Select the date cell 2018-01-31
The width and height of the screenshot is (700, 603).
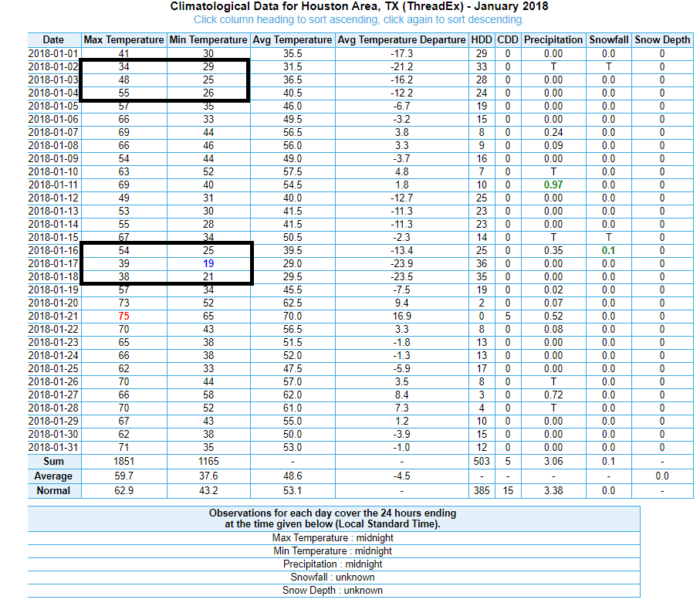tap(53, 448)
